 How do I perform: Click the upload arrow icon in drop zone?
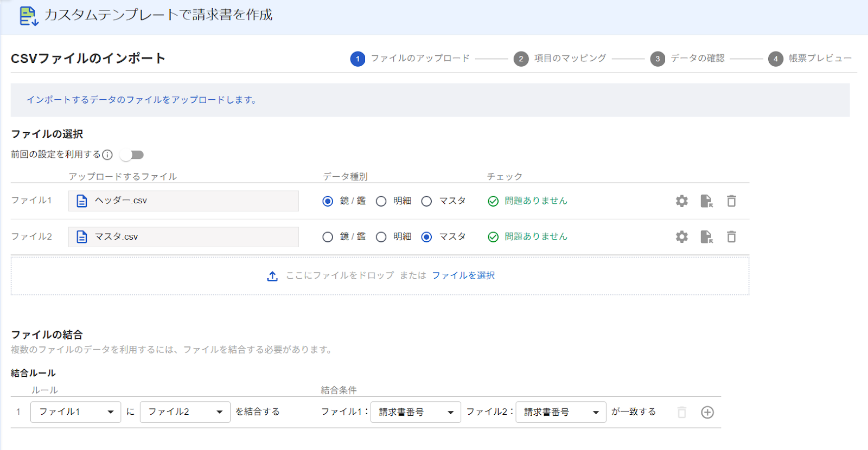(272, 276)
